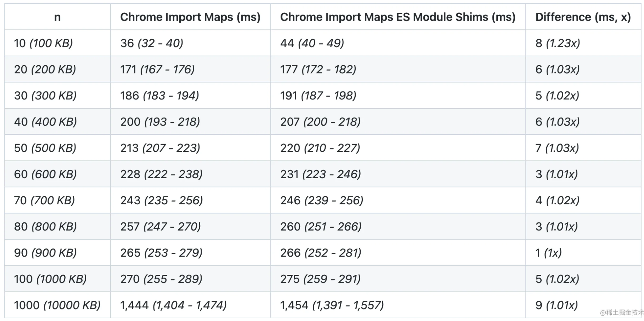Click the difference value in the 80 (800 KB) row

[x=583, y=226]
